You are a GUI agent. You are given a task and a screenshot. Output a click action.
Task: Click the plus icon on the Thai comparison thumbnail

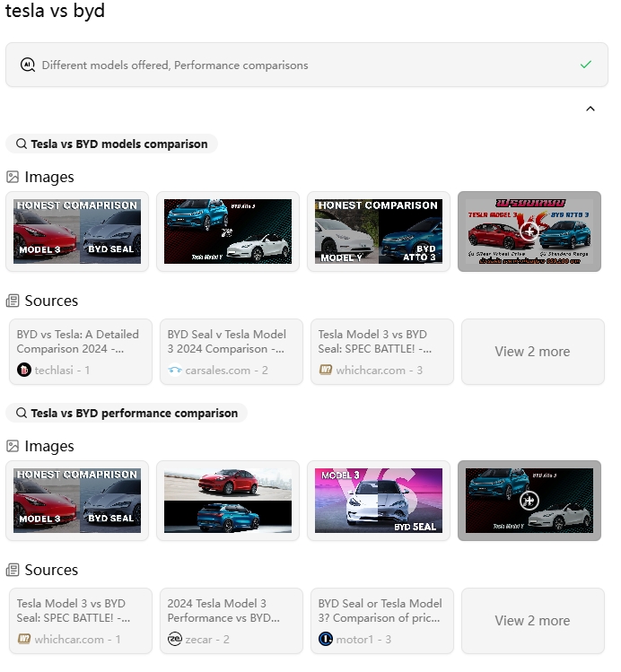(x=529, y=231)
